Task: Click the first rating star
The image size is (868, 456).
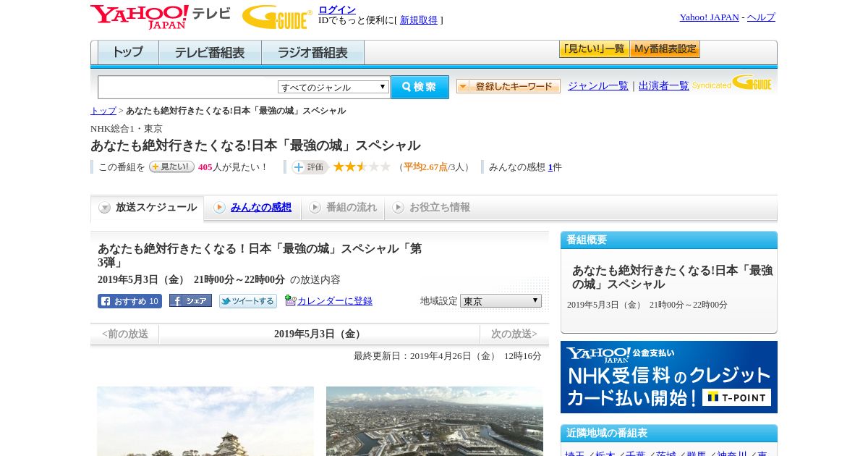Action: click(339, 167)
